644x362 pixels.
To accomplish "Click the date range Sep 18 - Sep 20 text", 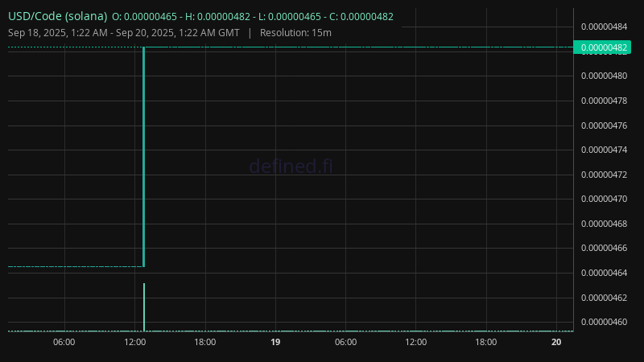I will click(124, 33).
